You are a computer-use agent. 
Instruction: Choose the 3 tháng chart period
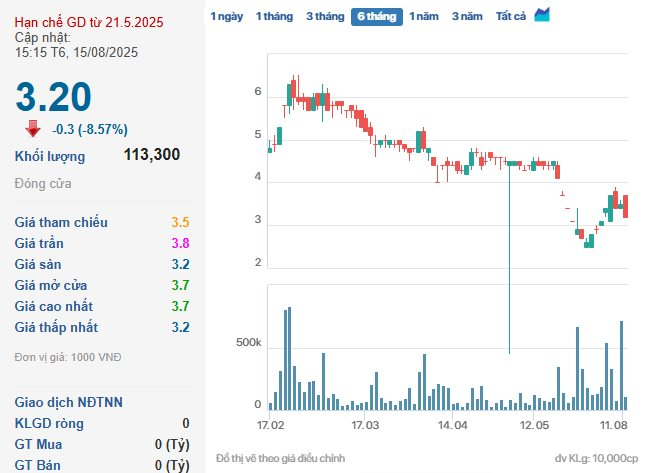tap(324, 16)
